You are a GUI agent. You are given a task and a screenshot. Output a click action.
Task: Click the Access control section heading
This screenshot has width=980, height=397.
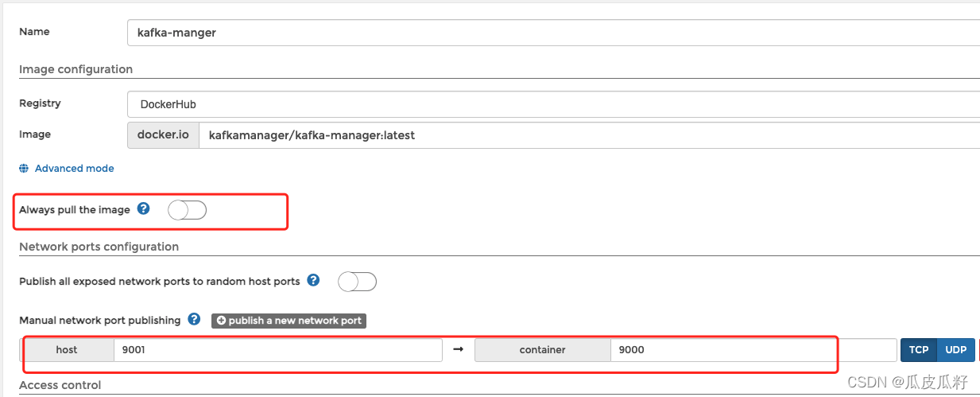click(60, 385)
